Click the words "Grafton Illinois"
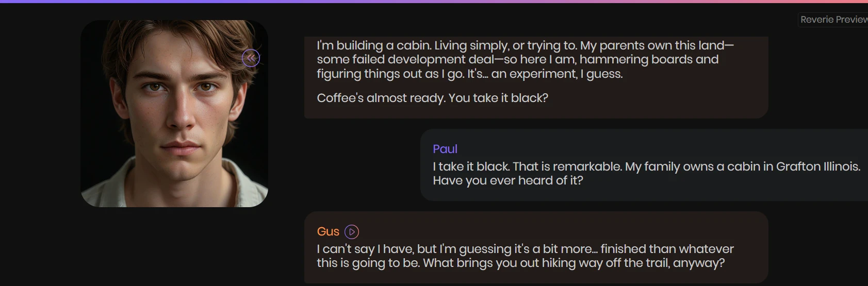This screenshot has height=286, width=868. click(817, 166)
